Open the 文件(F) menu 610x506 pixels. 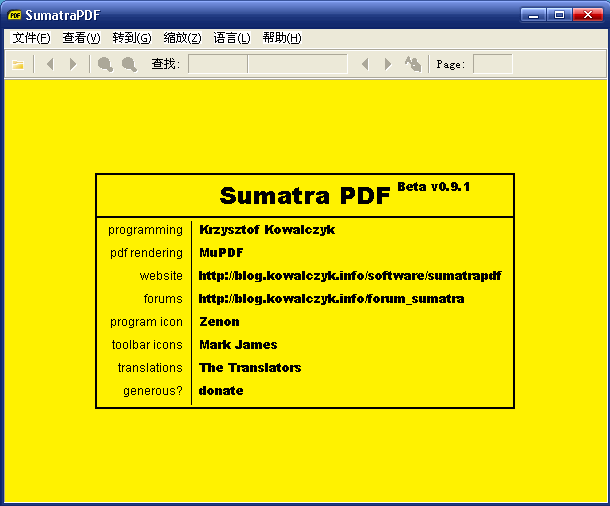click(x=32, y=38)
